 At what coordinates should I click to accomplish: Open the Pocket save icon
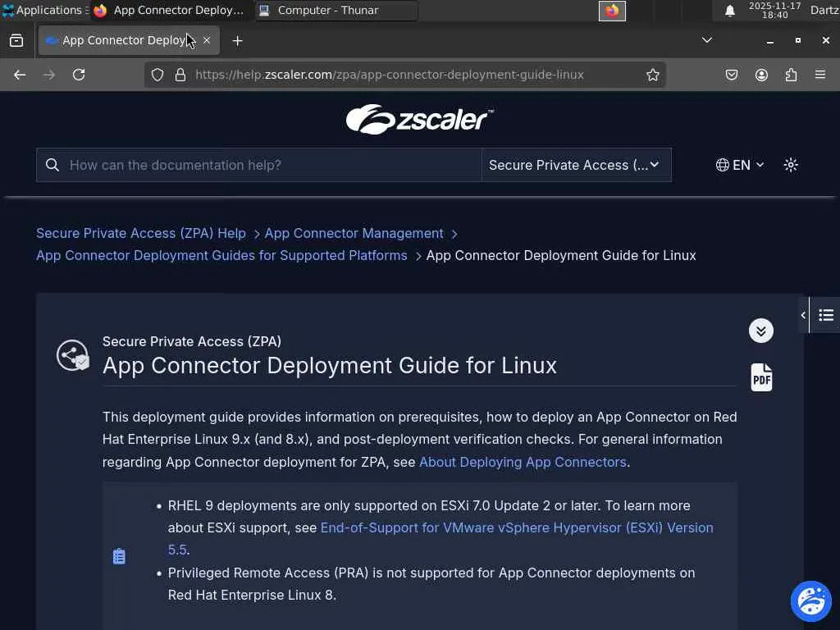(x=731, y=75)
